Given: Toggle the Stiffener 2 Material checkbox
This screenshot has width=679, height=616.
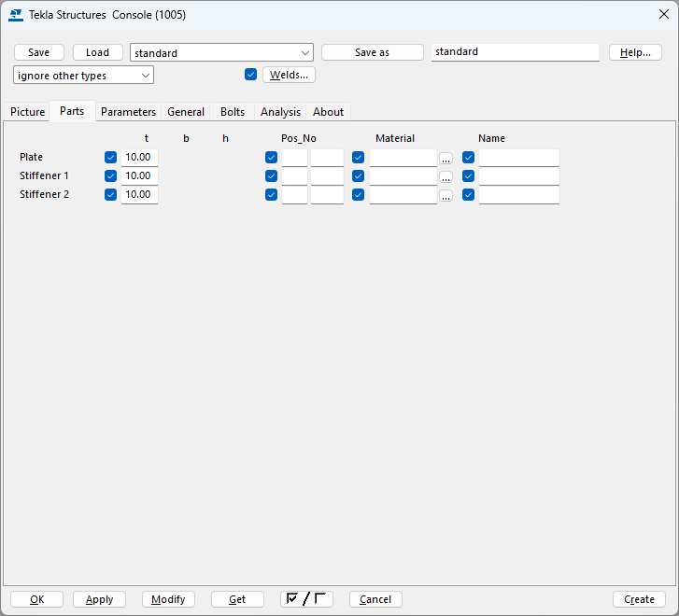Looking at the screenshot, I should click(358, 194).
